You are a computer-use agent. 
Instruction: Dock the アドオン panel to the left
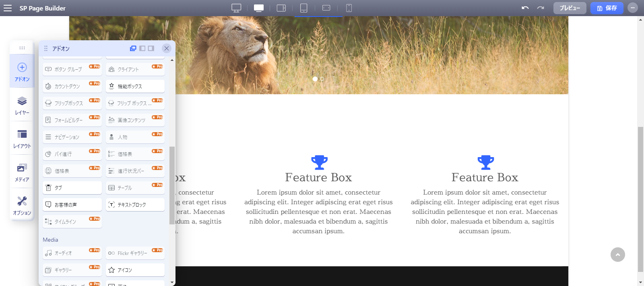pyautogui.click(x=142, y=48)
